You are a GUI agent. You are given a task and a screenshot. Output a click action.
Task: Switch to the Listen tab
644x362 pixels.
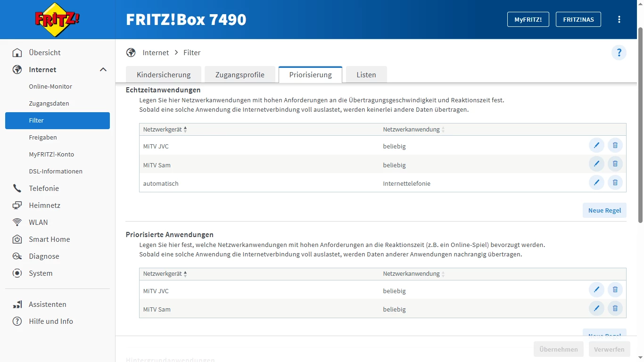[x=366, y=74]
